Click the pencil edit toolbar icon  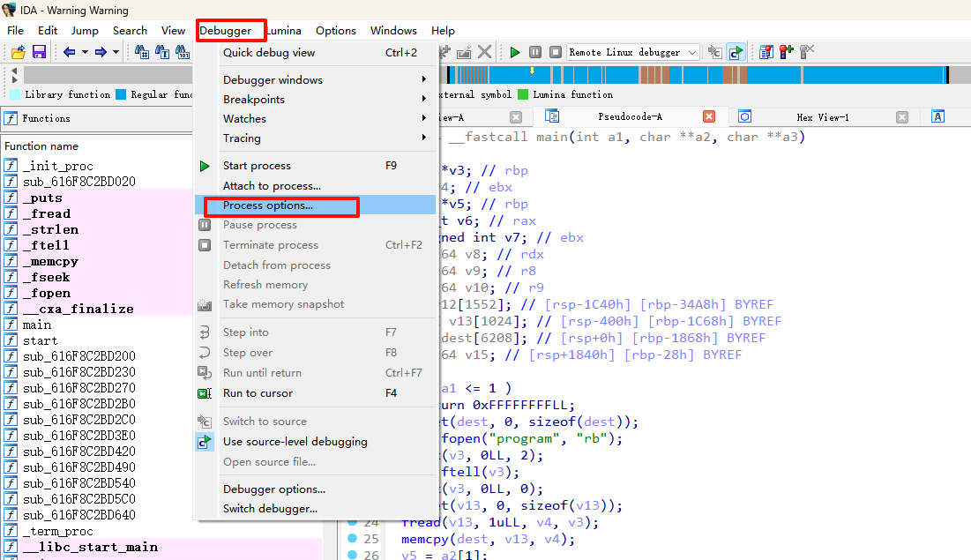pyautogui.click(x=464, y=53)
